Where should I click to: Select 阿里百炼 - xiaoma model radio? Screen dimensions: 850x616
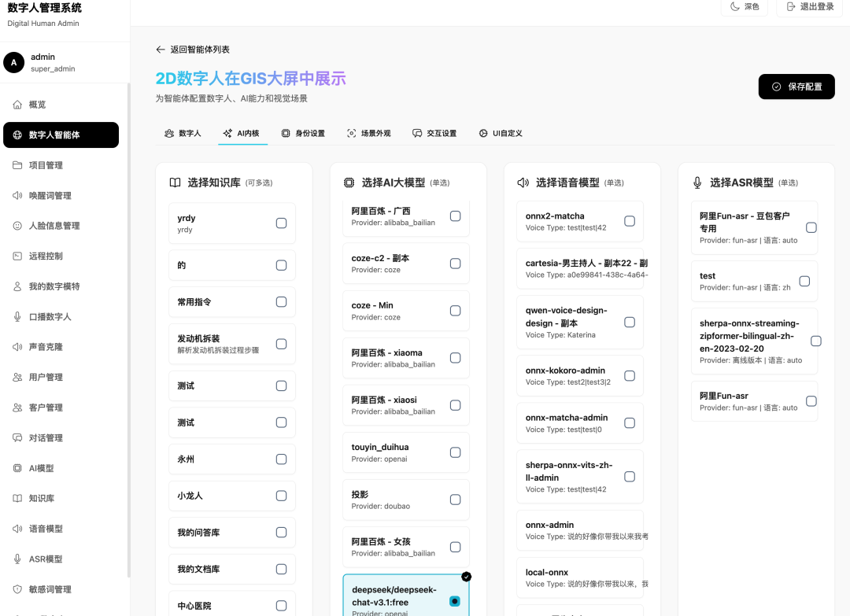[x=456, y=358]
